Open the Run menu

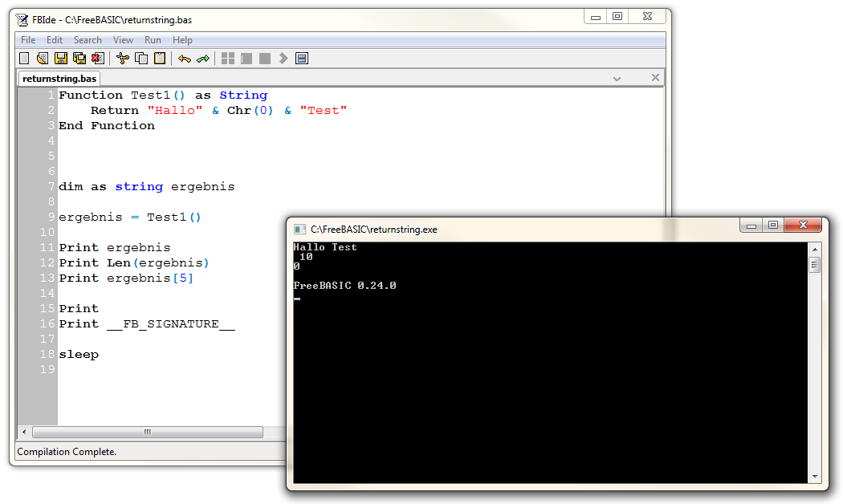point(153,40)
